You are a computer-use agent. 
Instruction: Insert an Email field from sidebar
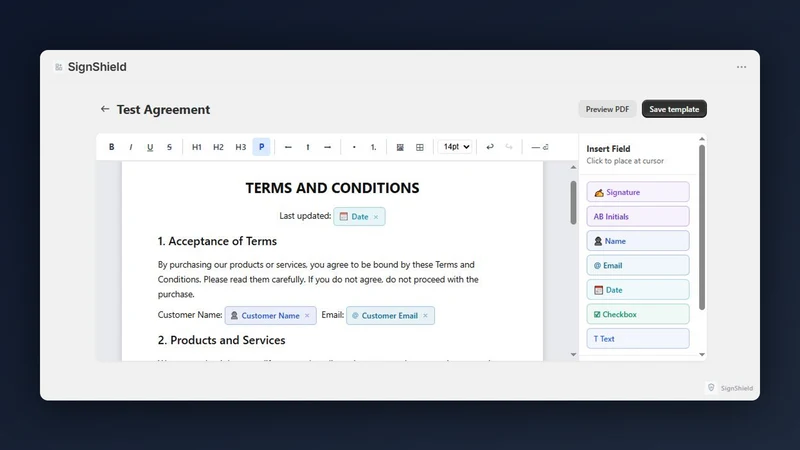point(638,265)
